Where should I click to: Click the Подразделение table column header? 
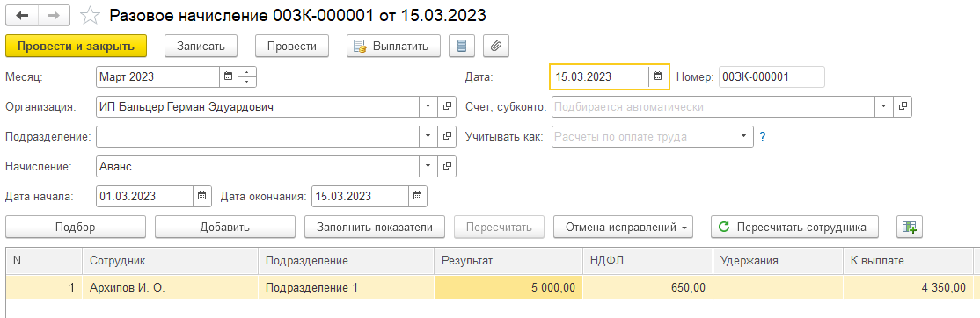coord(347,261)
